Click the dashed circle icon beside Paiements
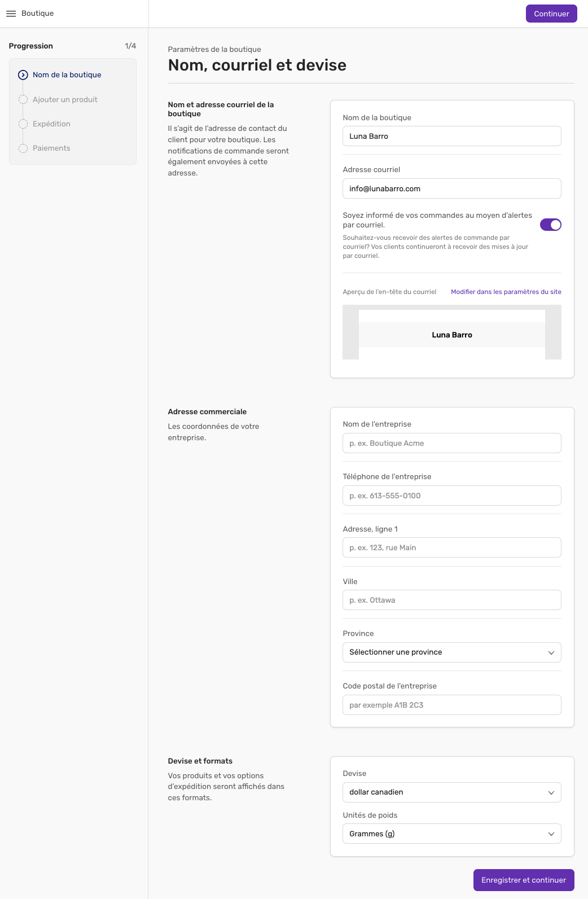Screen dimensions: 588x899 pyautogui.click(x=23, y=148)
